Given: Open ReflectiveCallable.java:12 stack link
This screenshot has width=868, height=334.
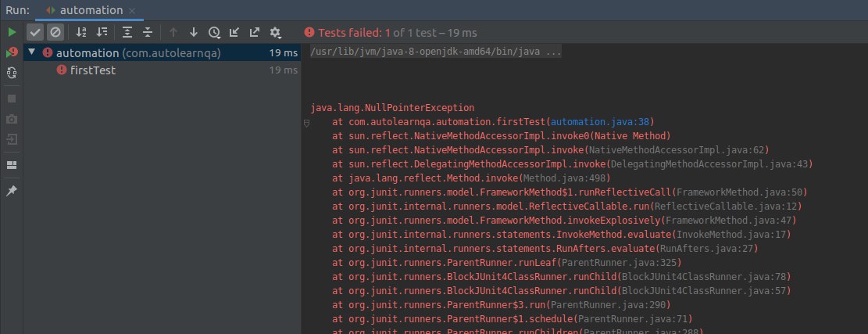Looking at the screenshot, I should click(x=726, y=207).
